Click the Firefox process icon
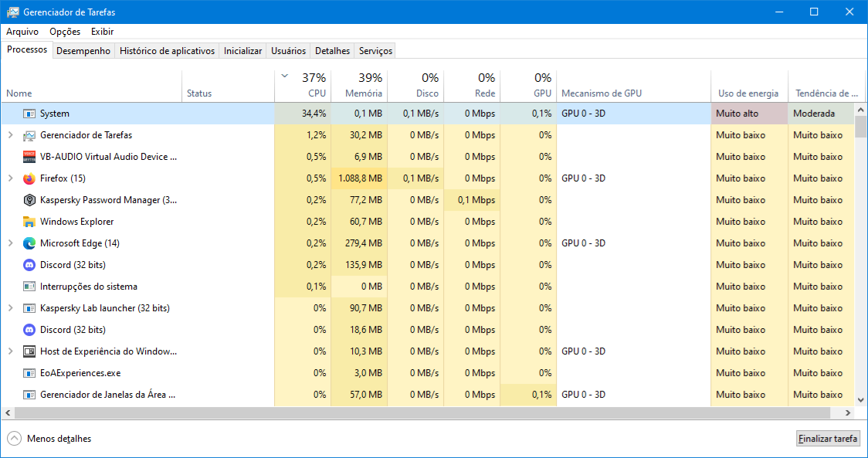The image size is (868, 458). tap(29, 178)
